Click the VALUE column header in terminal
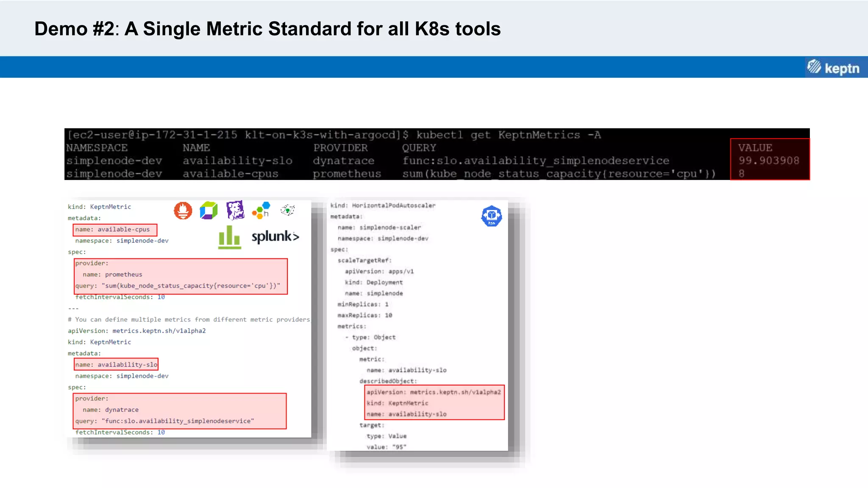 tap(755, 148)
